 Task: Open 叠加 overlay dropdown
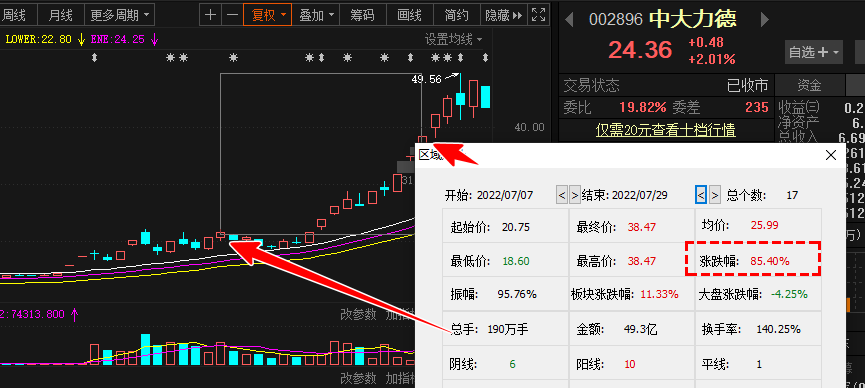(x=315, y=15)
